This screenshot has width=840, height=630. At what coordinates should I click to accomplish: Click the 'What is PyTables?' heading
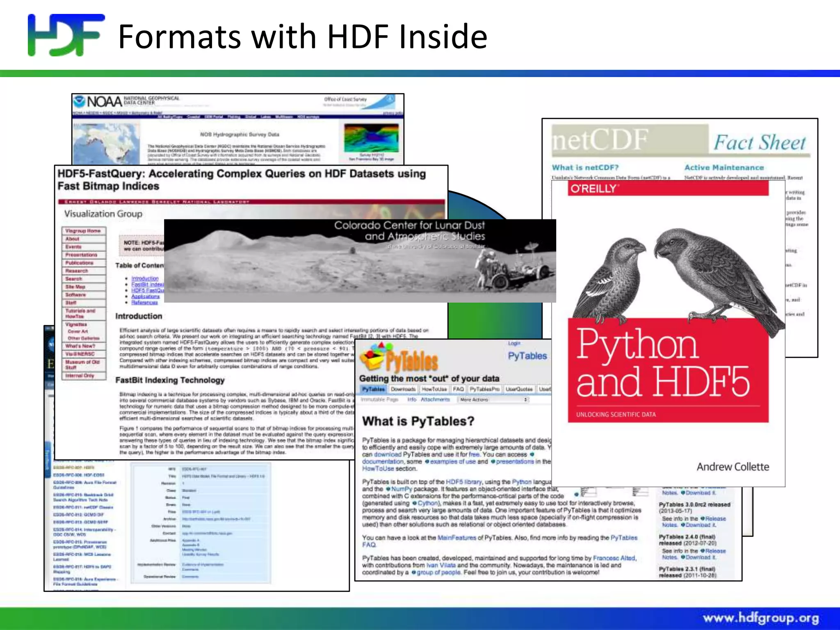point(418,421)
